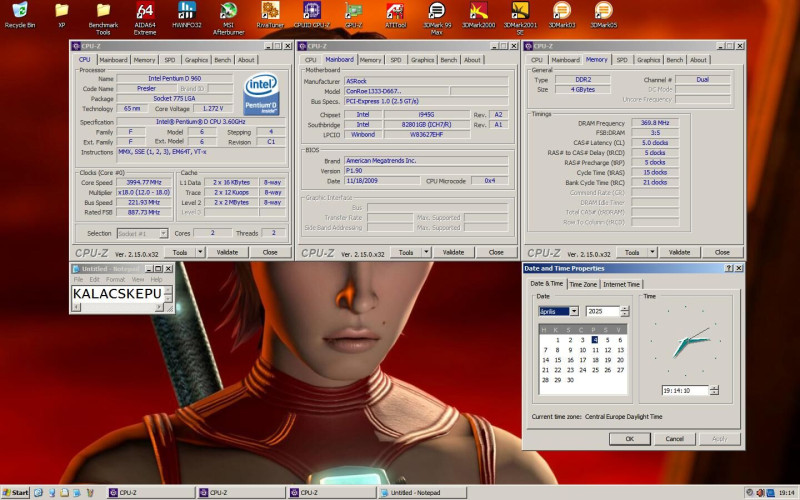Launch 3DMark 99 Max shortcut
This screenshot has height=500, width=800.
[437, 18]
